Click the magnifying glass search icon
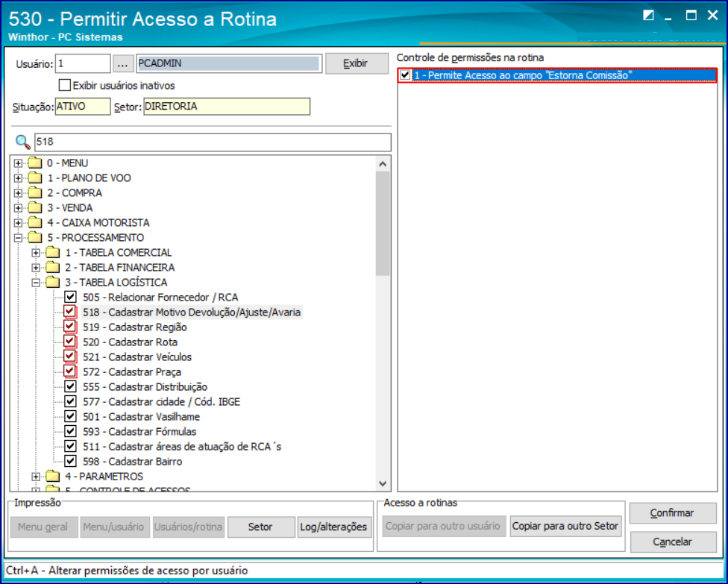Image resolution: width=728 pixels, height=584 pixels. 22,142
